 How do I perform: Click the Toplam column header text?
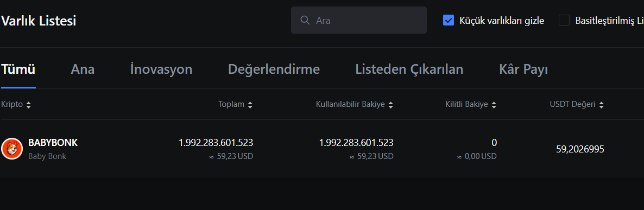click(x=231, y=105)
